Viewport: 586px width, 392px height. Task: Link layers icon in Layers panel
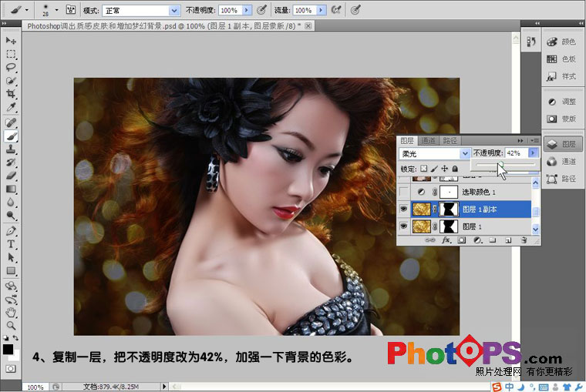pyautogui.click(x=430, y=240)
